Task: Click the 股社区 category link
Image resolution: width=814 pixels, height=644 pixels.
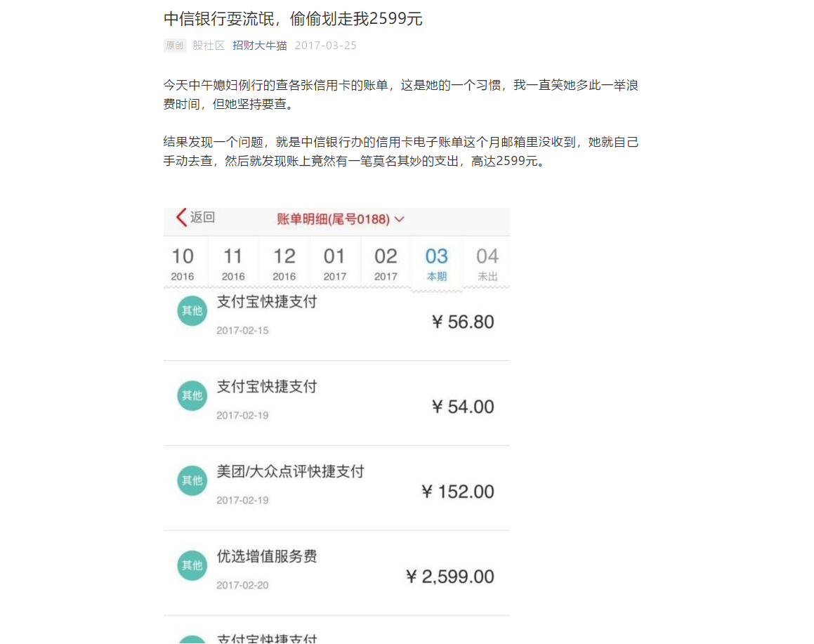Action: pos(209,45)
